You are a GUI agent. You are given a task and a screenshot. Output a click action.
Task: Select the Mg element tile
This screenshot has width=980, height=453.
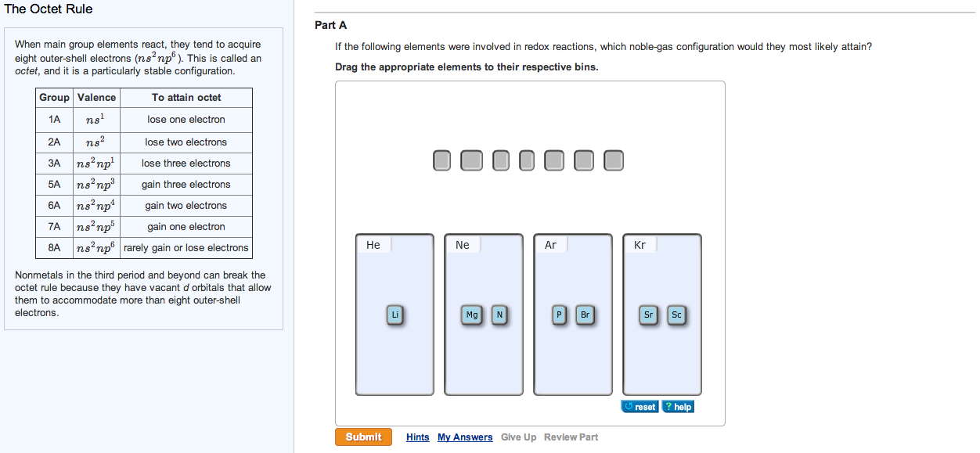pyautogui.click(x=471, y=315)
